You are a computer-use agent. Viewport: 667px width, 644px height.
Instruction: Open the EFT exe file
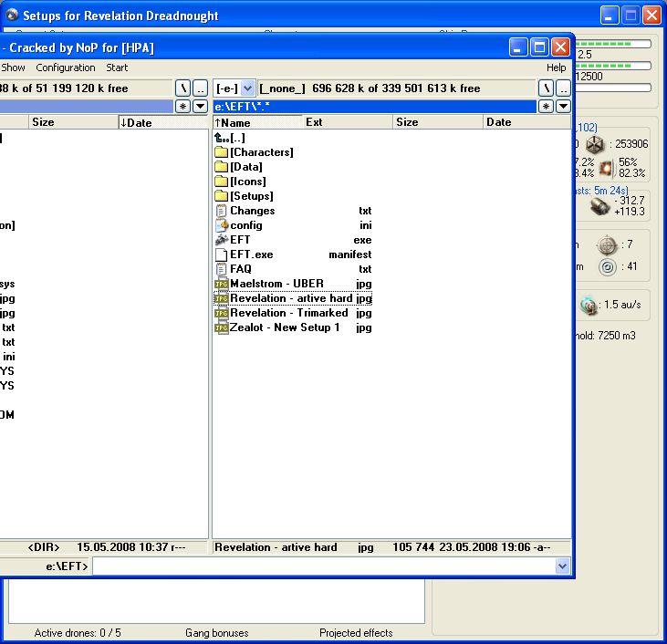pos(240,240)
